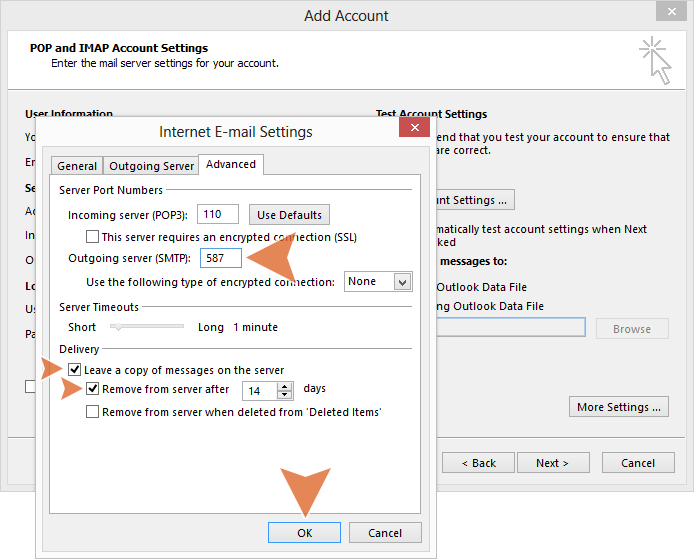Click the Outgoing server (SMTP) port field
The height and width of the screenshot is (559, 694).
coord(221,258)
